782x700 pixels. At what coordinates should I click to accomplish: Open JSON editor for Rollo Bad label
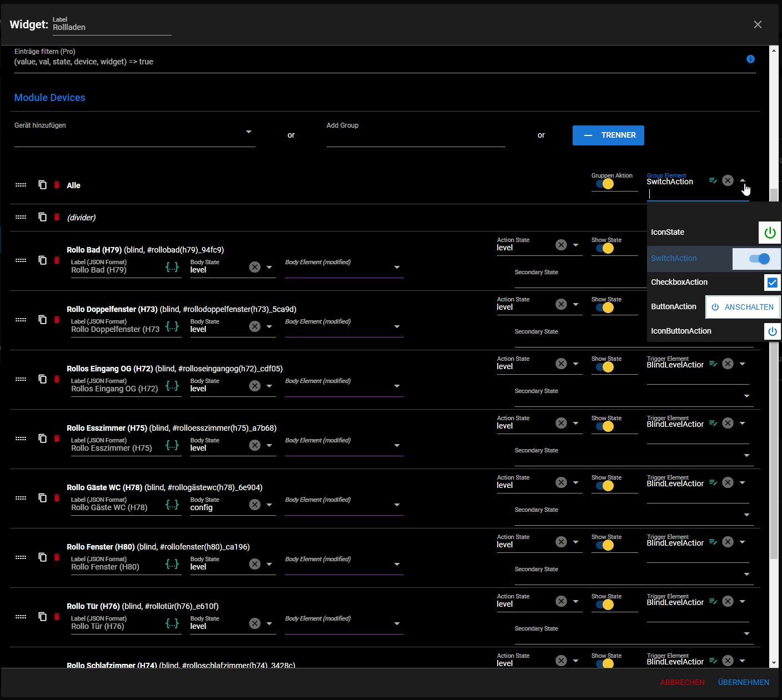(x=172, y=267)
